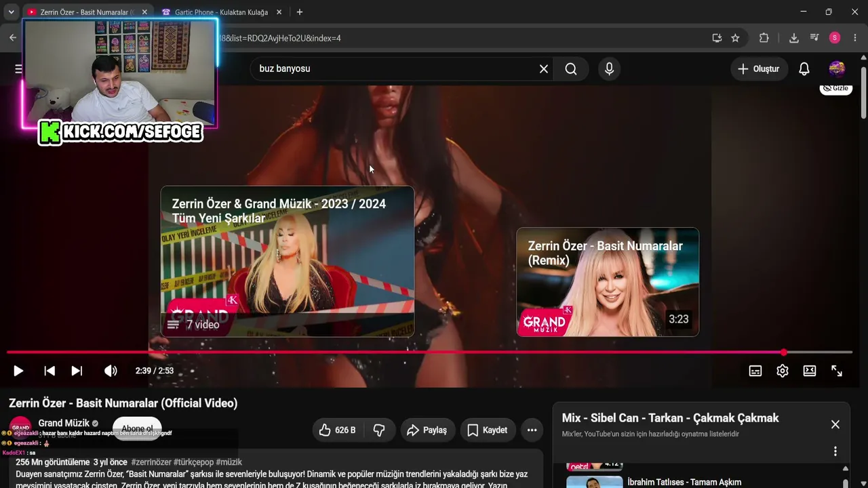Open more actions menu beside Kaydet
This screenshot has height=488, width=868.
pos(532,430)
